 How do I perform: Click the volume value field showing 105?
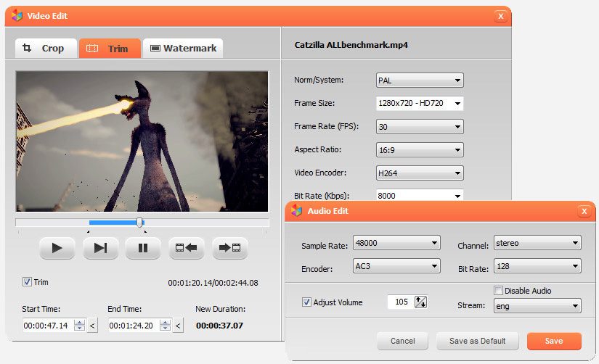[401, 302]
